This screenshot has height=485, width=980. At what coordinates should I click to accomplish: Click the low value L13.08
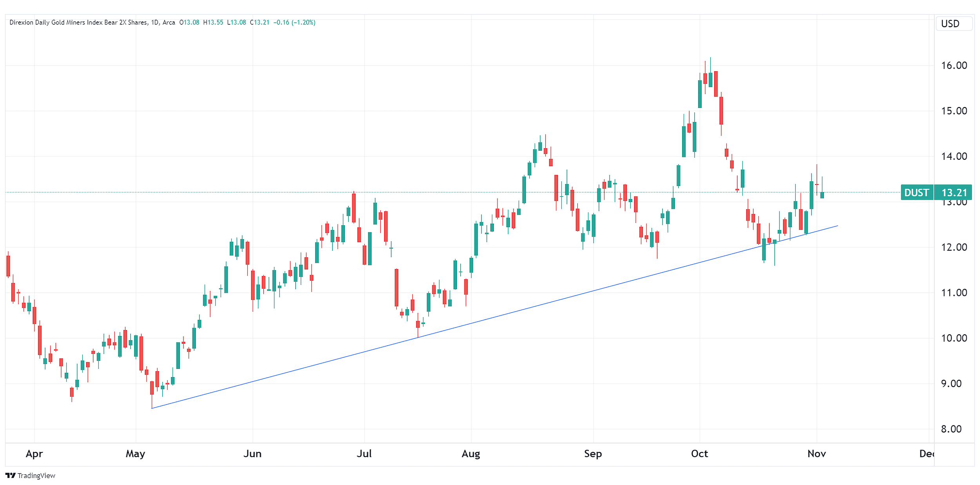pyautogui.click(x=236, y=22)
